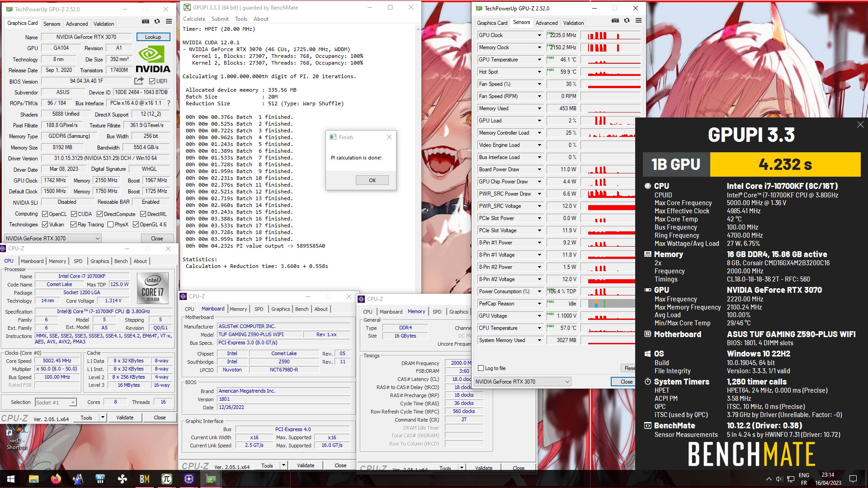Launch Firefox from the taskbar
868x488 pixels.
(x=56, y=479)
